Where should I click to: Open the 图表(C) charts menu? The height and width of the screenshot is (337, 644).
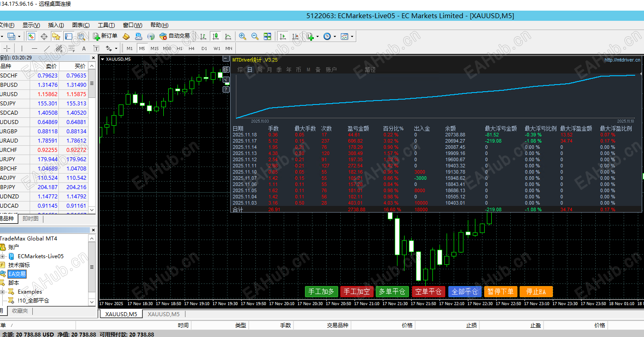pos(81,25)
